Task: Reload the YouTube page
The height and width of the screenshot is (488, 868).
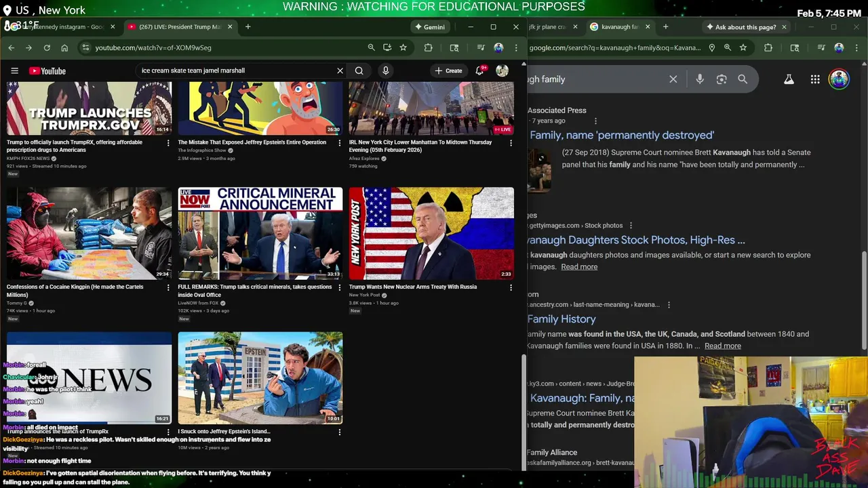Action: (x=47, y=47)
